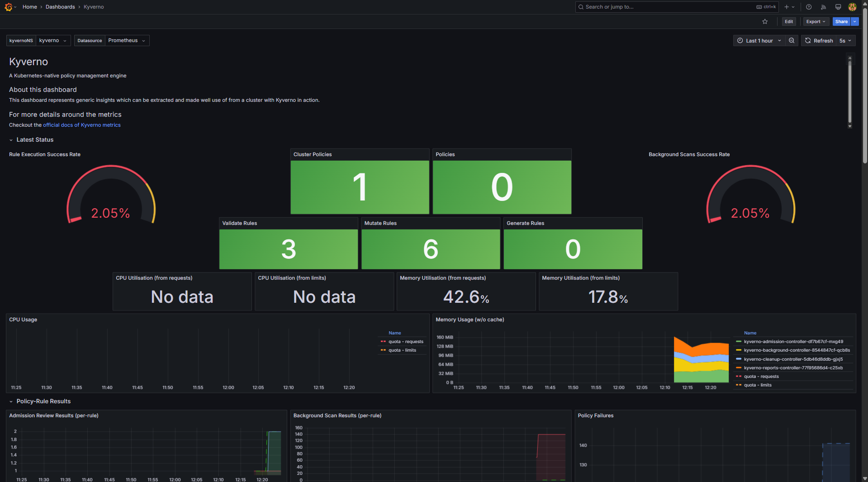Click the Edit dashboard button
The image size is (868, 482).
[x=789, y=22]
